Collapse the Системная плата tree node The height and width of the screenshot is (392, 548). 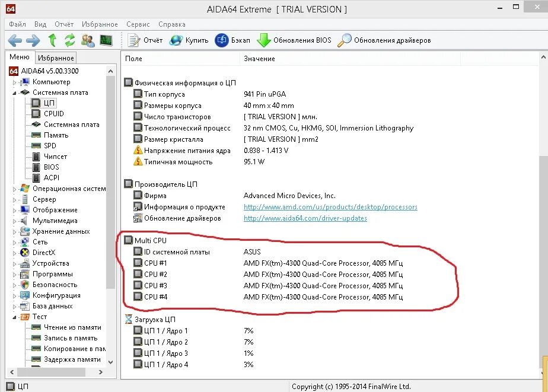14,93
